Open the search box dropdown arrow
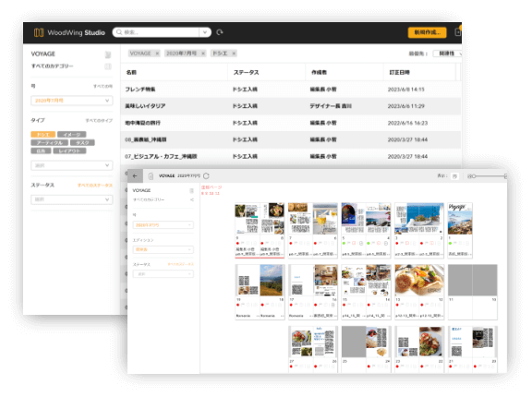Image resolution: width=532 pixels, height=397 pixels. coord(205,32)
